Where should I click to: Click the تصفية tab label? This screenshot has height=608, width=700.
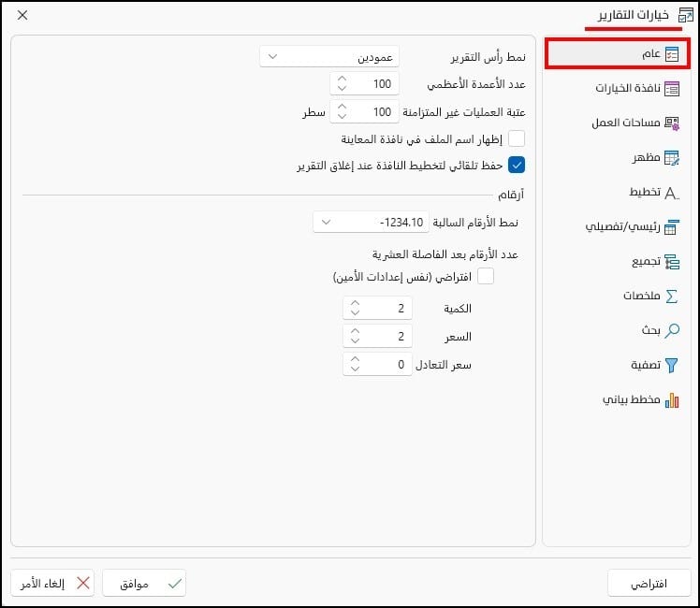[646, 365]
